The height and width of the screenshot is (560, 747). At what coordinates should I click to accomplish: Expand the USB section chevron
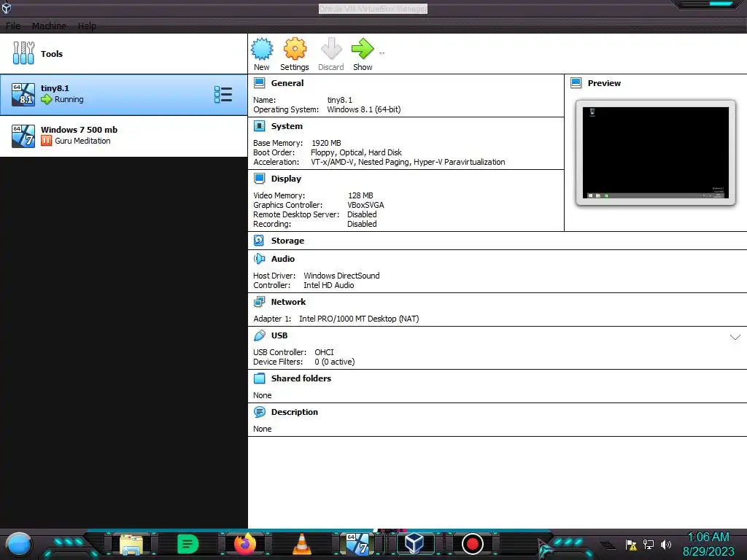point(735,337)
